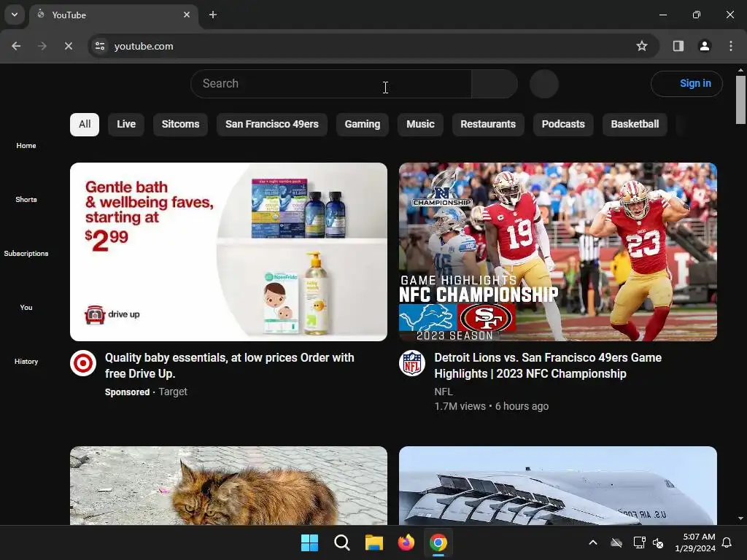
Task: Open Chrome three-dot menu
Action: pos(731,46)
